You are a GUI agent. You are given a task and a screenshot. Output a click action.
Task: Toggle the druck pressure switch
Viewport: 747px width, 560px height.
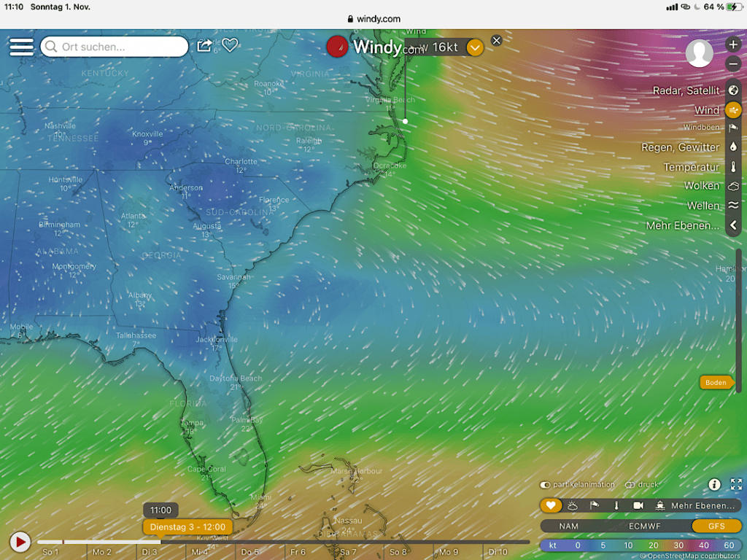click(x=630, y=485)
